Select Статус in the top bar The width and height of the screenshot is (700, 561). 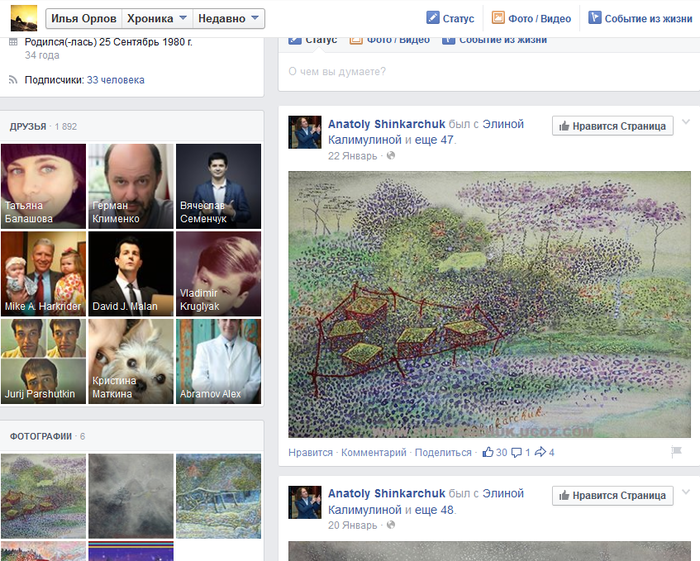click(450, 18)
